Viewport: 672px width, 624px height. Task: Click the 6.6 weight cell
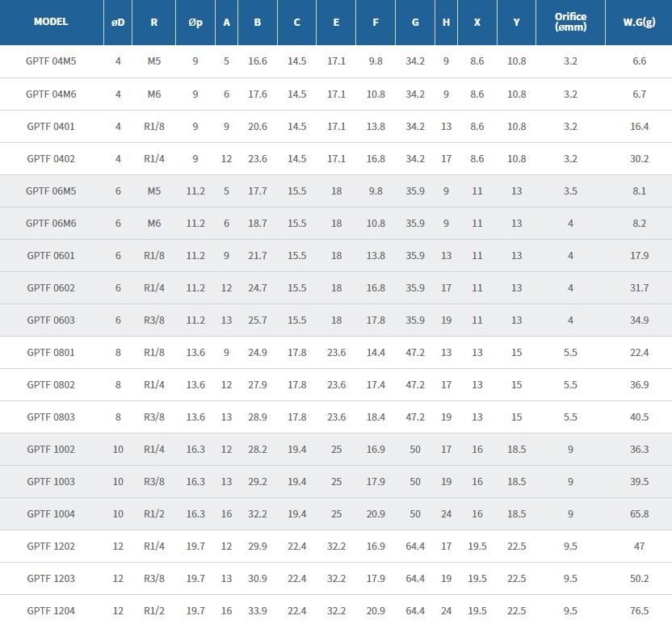pos(639,61)
